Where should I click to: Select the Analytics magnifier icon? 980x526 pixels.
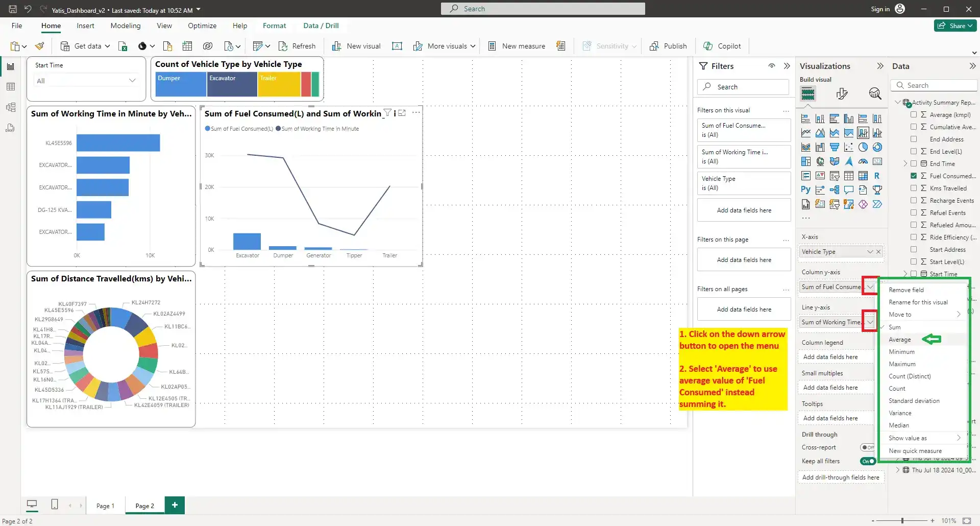pyautogui.click(x=875, y=93)
